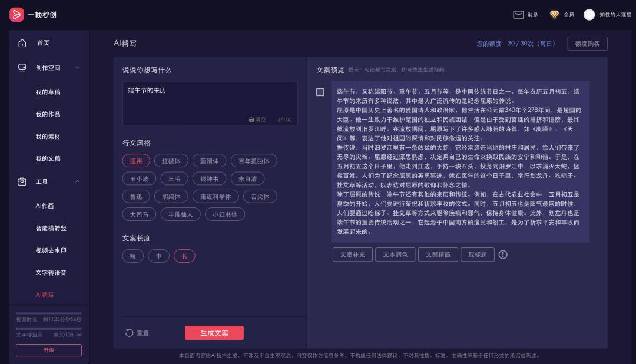This screenshot has width=636, height=364.
Task: Click the 消息 envelope icon
Action: click(x=518, y=15)
